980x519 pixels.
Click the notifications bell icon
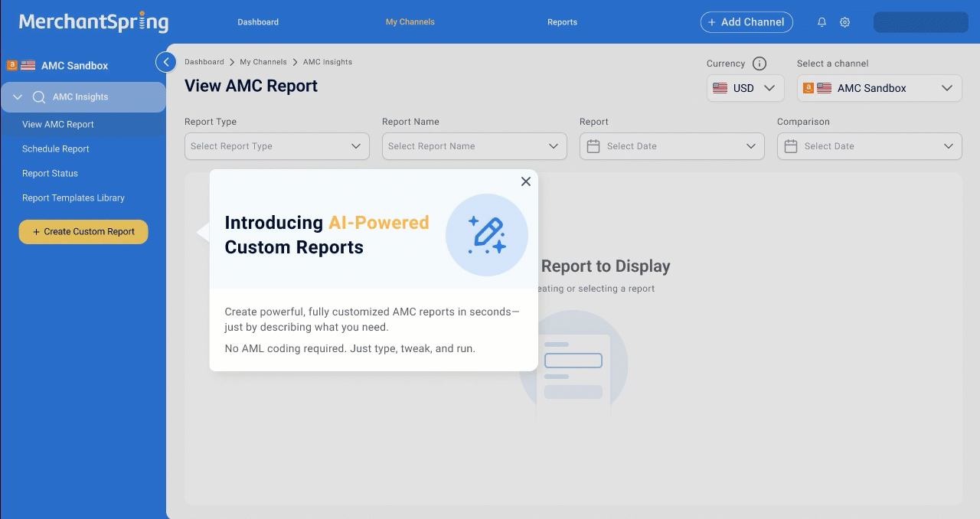(822, 22)
